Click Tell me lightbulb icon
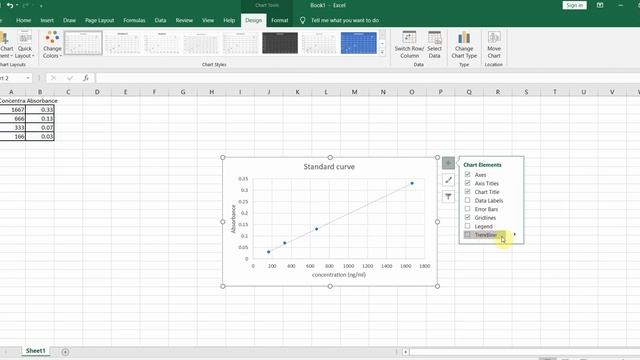The height and width of the screenshot is (360, 640). pos(302,20)
